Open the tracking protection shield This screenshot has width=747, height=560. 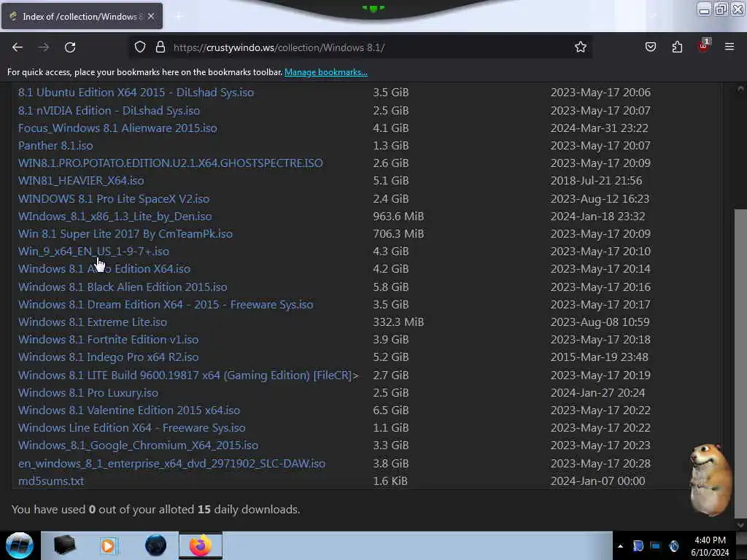139,47
